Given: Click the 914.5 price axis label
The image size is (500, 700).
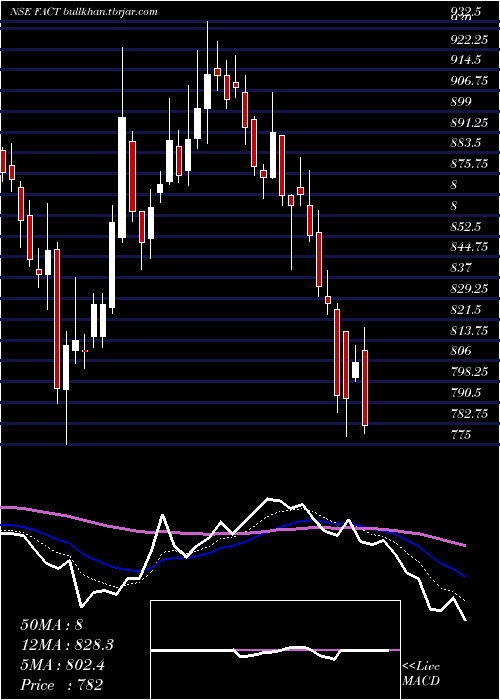Looking at the screenshot, I should pyautogui.click(x=466, y=60).
